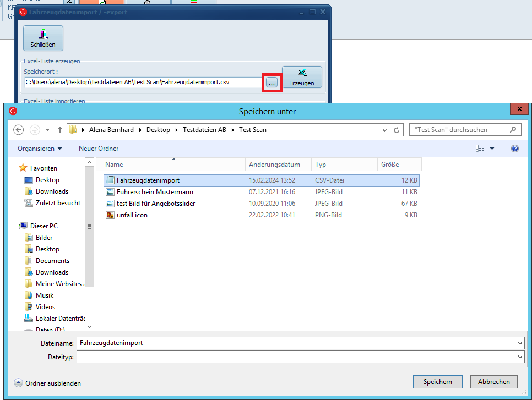
Task: Collapse folders with Ordner ausblenden
Action: coord(48,383)
